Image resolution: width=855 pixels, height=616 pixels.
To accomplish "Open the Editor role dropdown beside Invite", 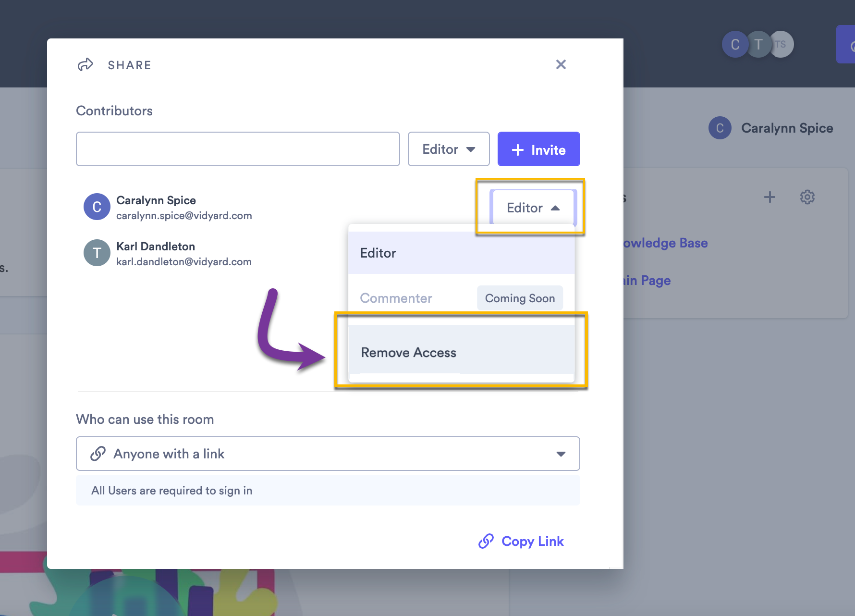I will (x=449, y=149).
